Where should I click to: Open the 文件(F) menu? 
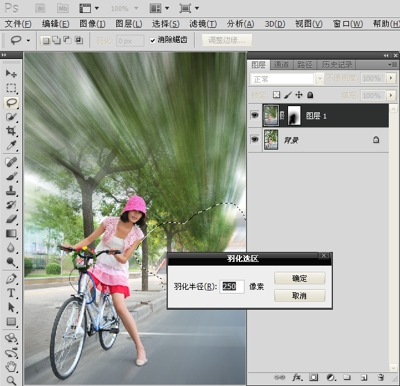click(x=18, y=24)
